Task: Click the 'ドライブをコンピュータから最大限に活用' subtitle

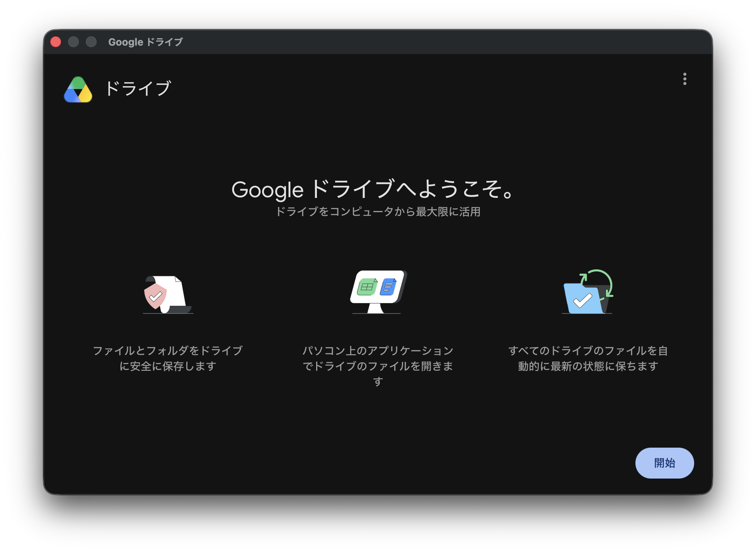Action: tap(378, 212)
